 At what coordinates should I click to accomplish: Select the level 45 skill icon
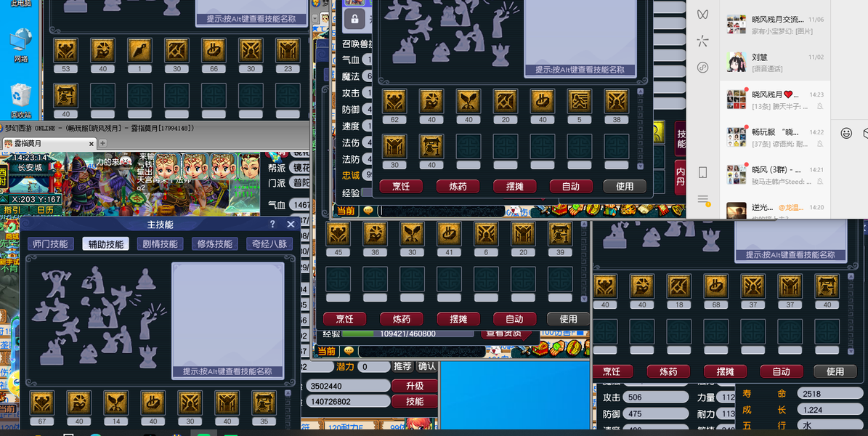click(x=338, y=234)
